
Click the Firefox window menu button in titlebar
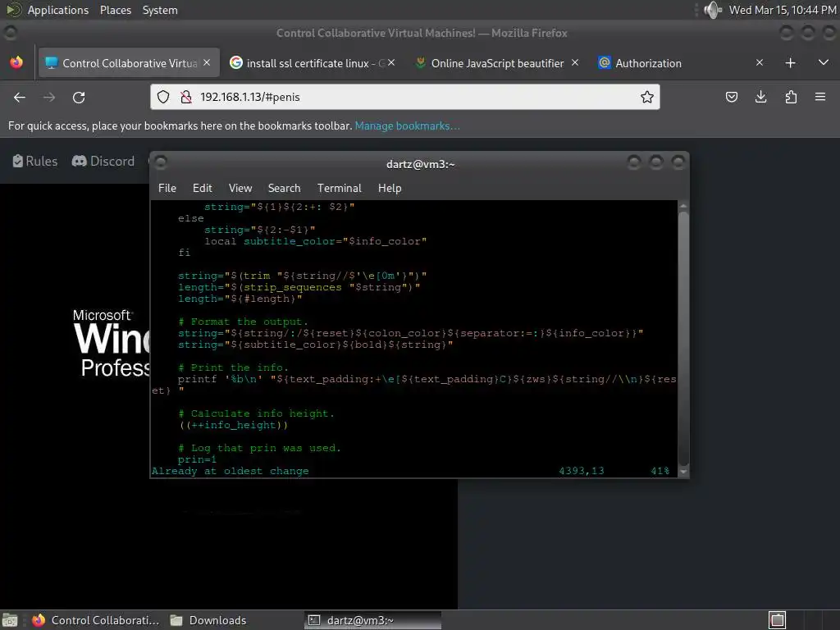10,33
